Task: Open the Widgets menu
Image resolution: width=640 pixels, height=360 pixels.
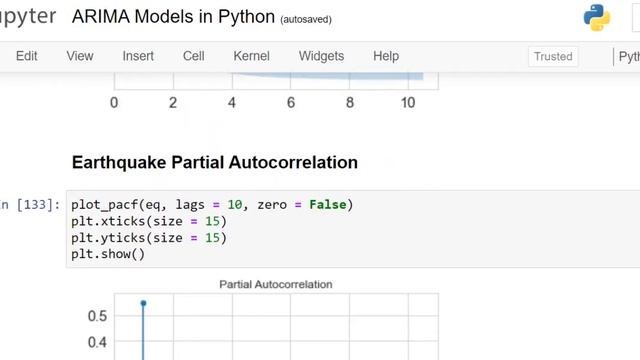Action: (x=321, y=56)
